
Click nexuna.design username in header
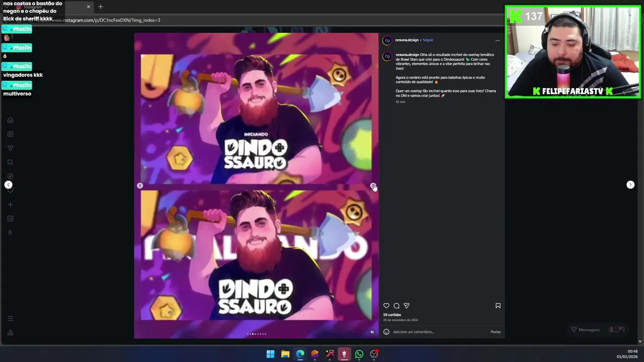[407, 40]
